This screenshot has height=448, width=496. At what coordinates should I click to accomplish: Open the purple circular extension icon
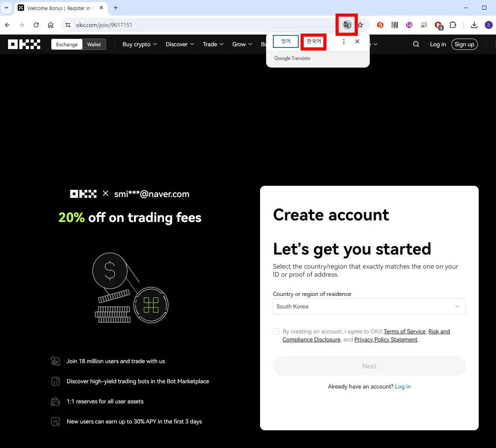pos(409,25)
